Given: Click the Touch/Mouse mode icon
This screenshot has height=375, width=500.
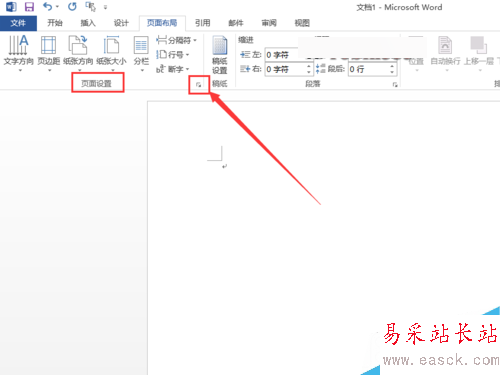Looking at the screenshot, I should pyautogui.click(x=90, y=7).
